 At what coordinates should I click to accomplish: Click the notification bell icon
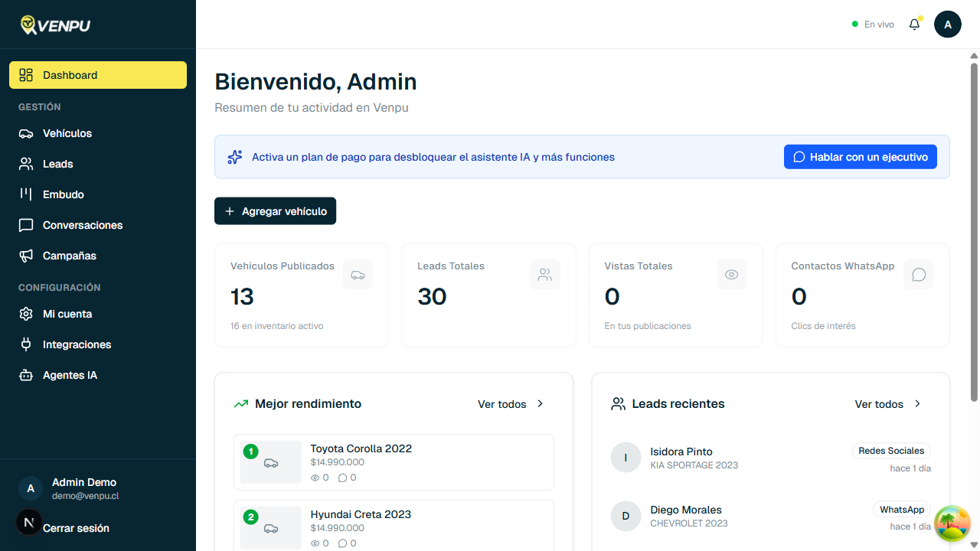(914, 24)
